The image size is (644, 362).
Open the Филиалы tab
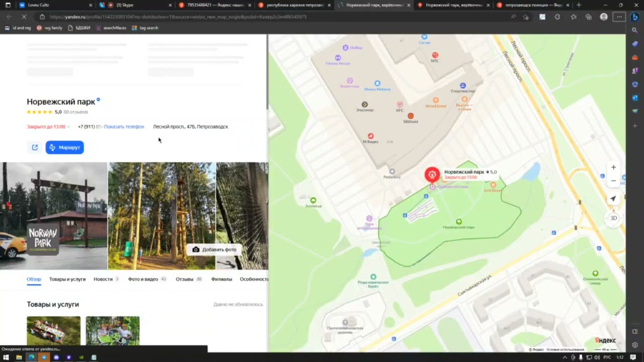(x=221, y=279)
